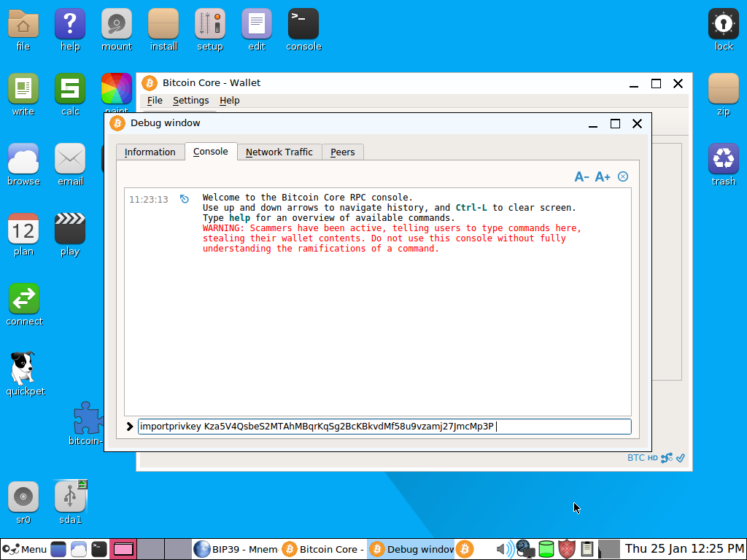The height and width of the screenshot is (560, 747).
Task: Open the Settings menu in Bitcoin Core
Action: (x=190, y=101)
